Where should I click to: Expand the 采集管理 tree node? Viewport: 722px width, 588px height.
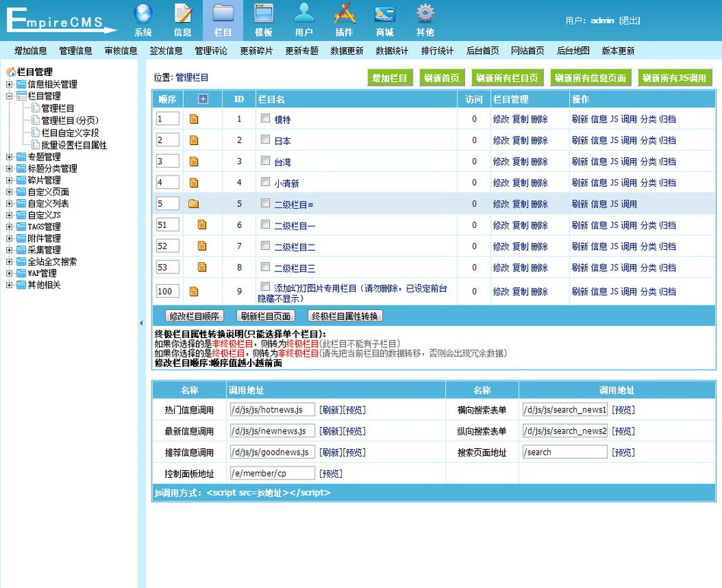coord(9,250)
